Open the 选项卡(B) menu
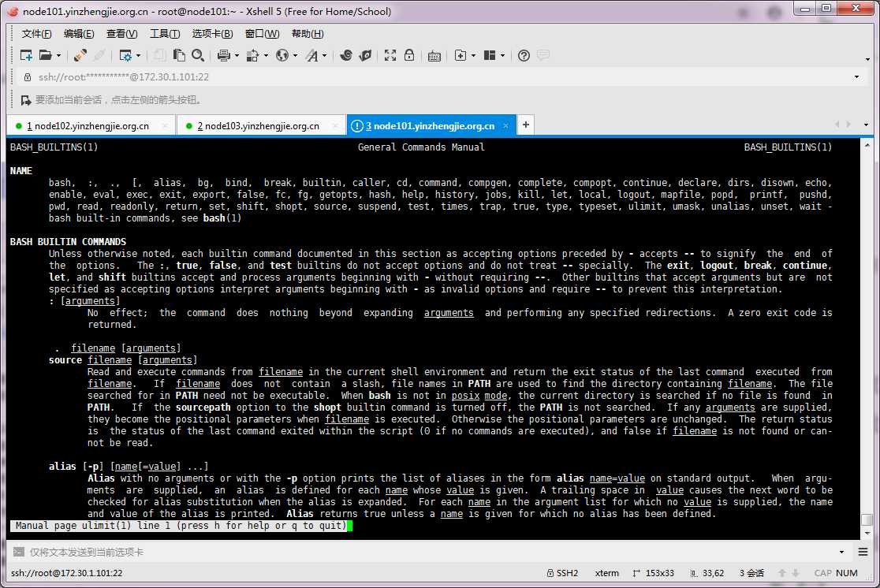880x588 pixels. click(x=212, y=34)
